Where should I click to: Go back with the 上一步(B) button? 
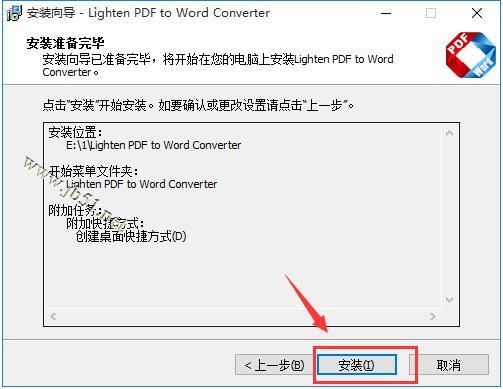coord(274,365)
